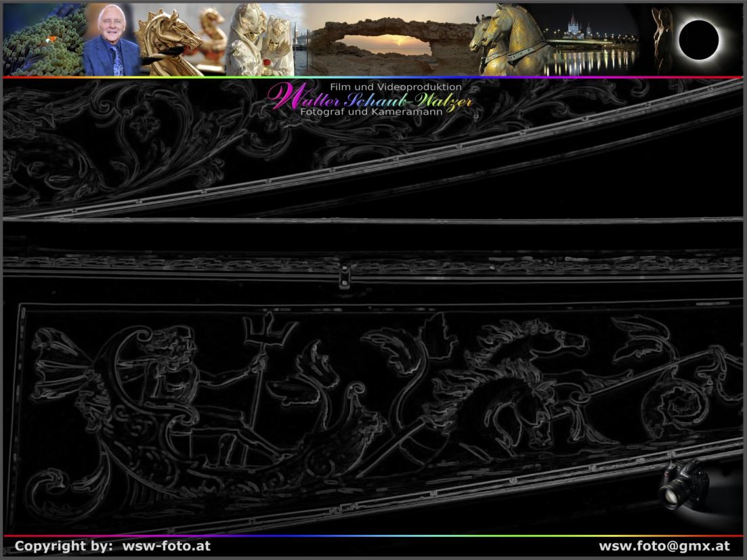Click the 'Copyright by: wsw-foto.at' text

tap(112, 546)
